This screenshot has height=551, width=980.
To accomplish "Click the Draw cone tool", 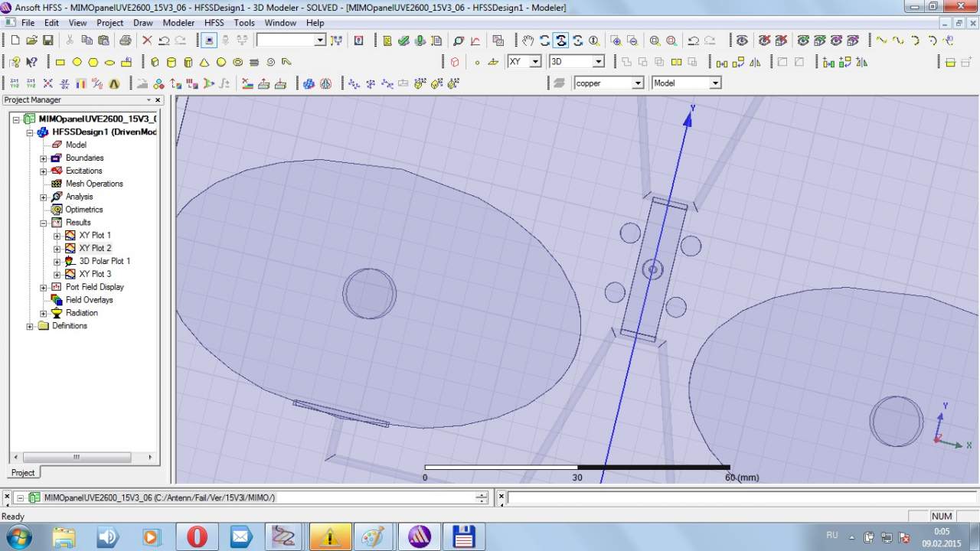I will coord(204,62).
